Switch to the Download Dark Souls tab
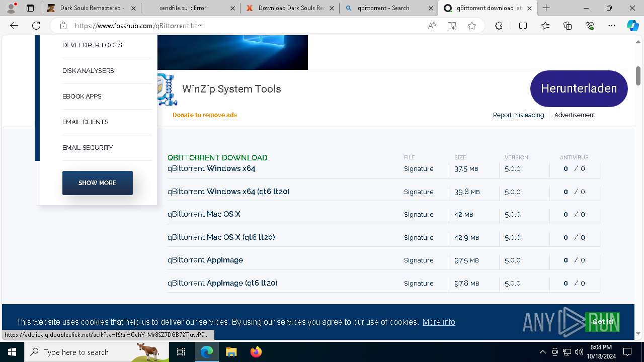This screenshot has width=644, height=362. click(289, 8)
